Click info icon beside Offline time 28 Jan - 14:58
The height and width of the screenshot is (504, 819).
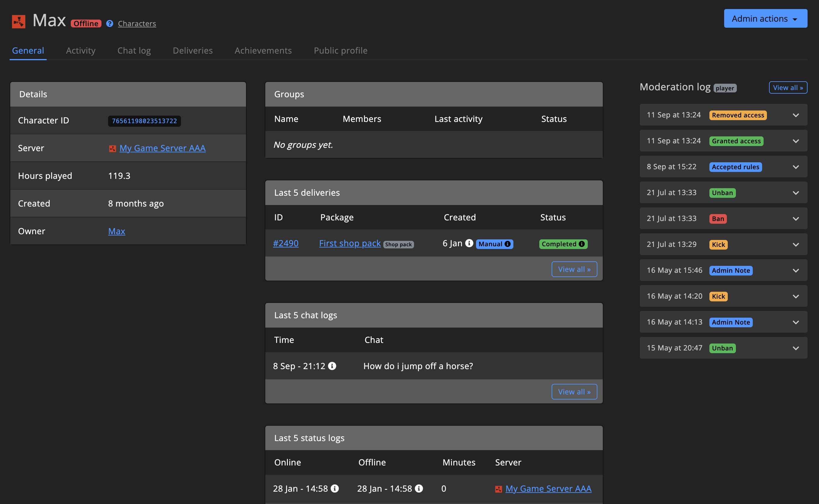point(419,488)
